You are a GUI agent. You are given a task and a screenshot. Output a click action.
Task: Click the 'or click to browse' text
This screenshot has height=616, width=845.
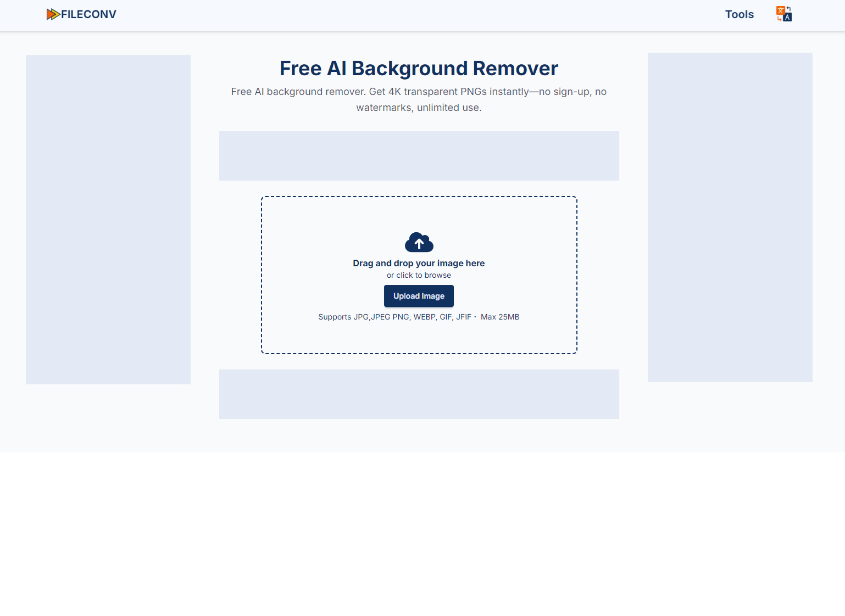pyautogui.click(x=419, y=275)
